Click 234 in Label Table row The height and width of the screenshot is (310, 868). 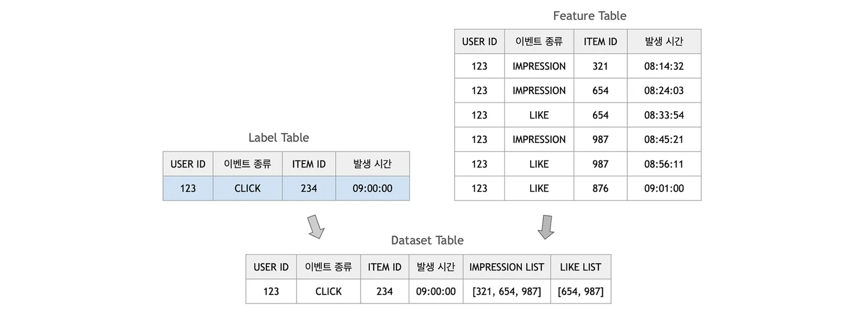(309, 188)
